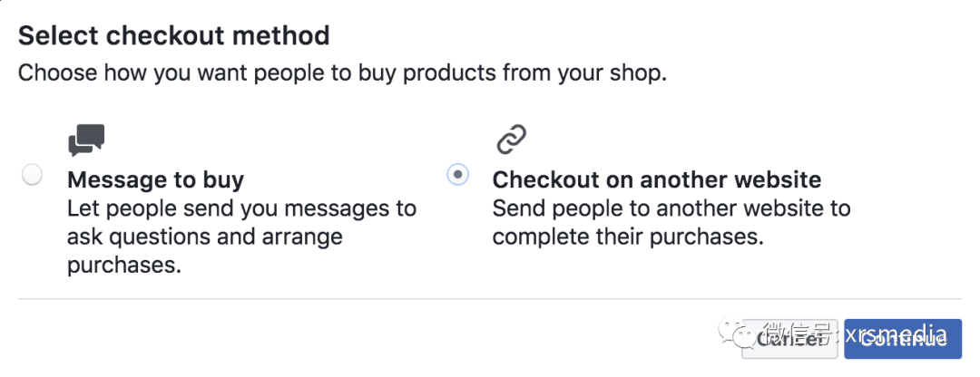Click the word "purchases." under Message to buy
Screen dimensions: 980x377
pos(124,266)
